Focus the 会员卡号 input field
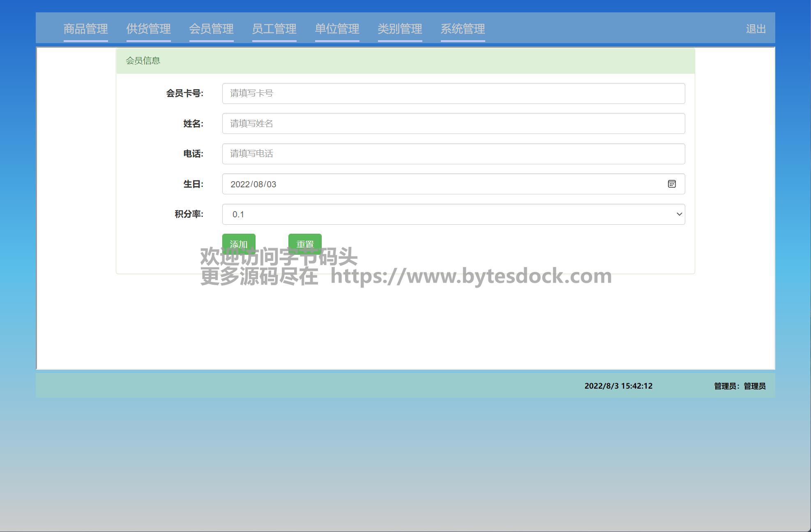Screen dimensions: 811x532 tap(453, 93)
